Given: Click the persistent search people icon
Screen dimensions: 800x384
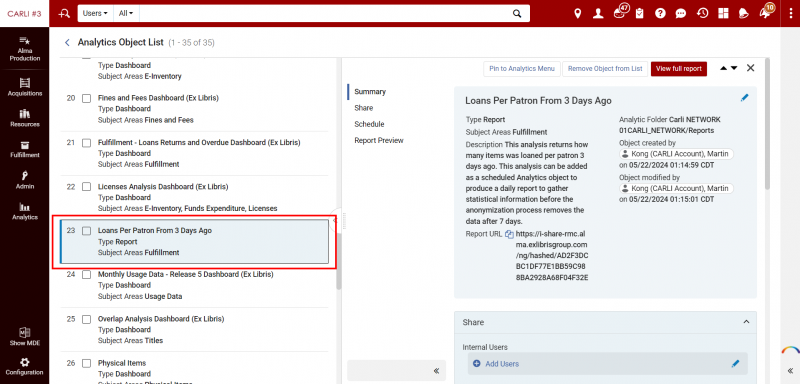Looking at the screenshot, I should (x=64, y=14).
